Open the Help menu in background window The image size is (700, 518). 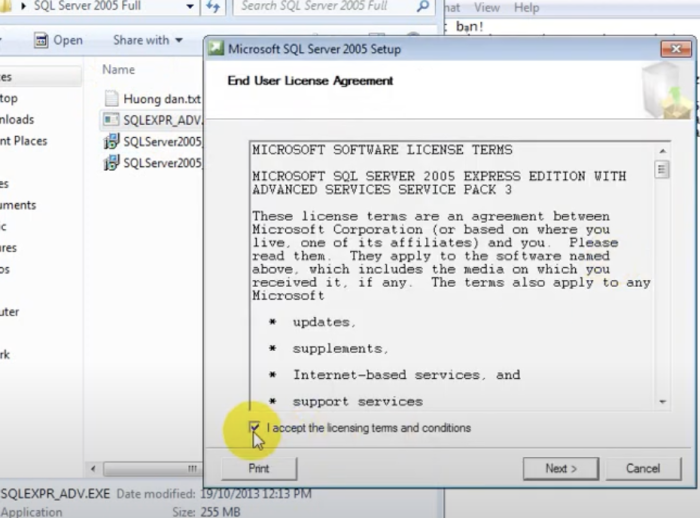tap(526, 8)
